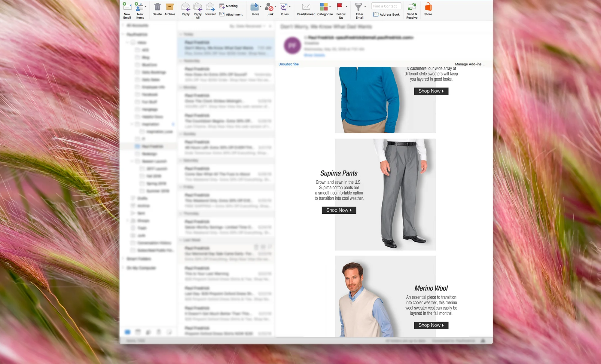
Task: Open the add-in Store
Action: [428, 9]
